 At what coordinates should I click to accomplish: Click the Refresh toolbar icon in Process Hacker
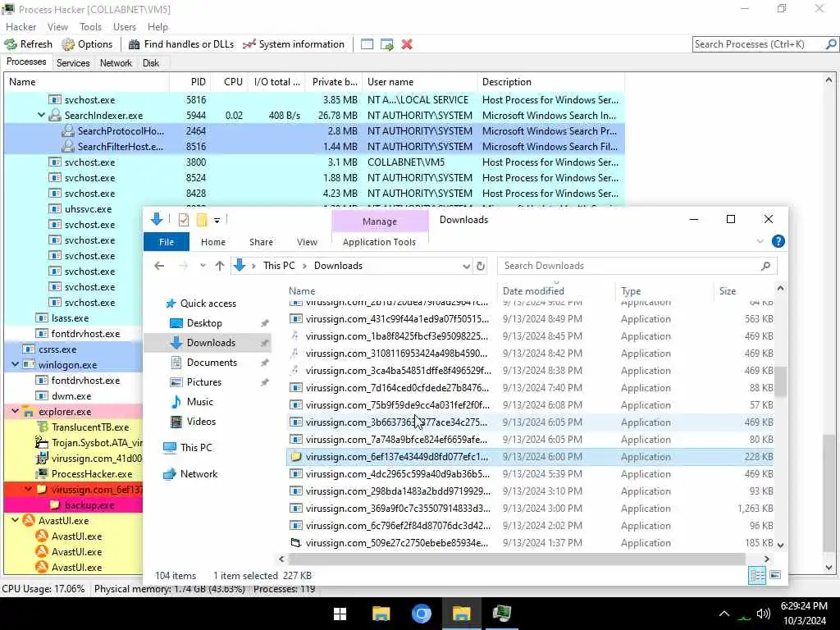click(11, 44)
